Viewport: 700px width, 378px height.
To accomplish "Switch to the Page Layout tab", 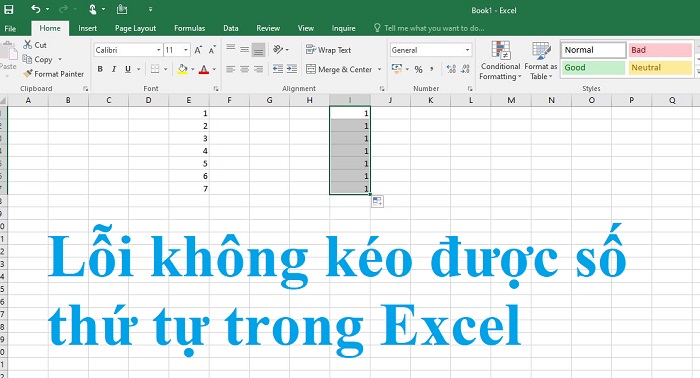I will click(135, 28).
